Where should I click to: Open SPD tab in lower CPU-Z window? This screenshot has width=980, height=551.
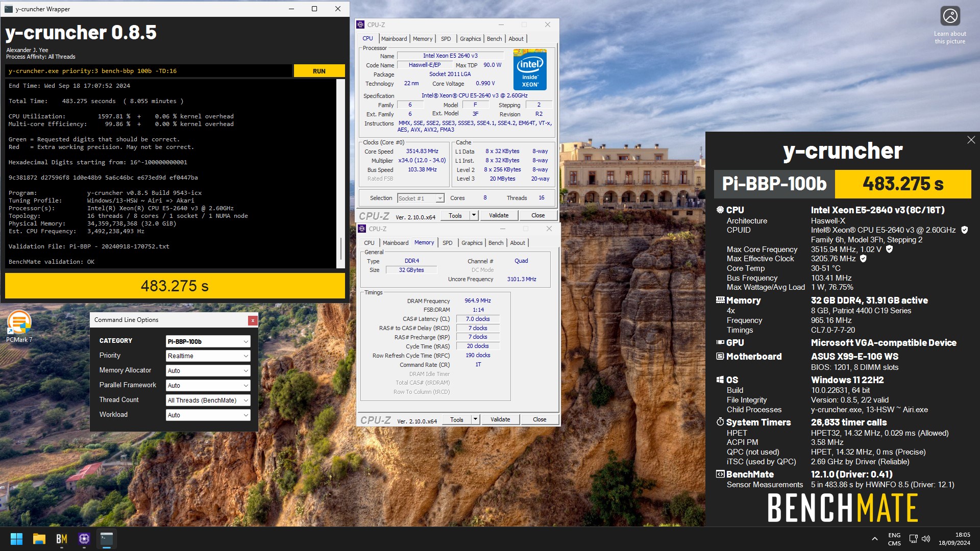point(448,243)
